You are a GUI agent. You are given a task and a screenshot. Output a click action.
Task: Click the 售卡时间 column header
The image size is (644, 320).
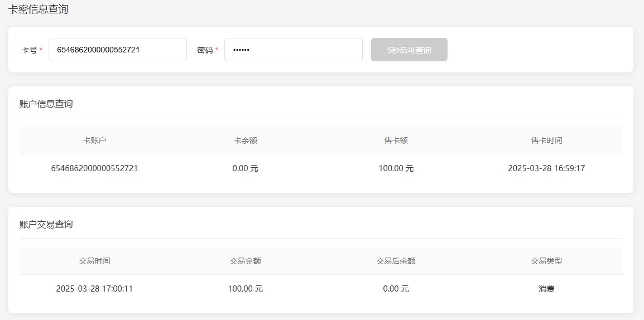546,140
